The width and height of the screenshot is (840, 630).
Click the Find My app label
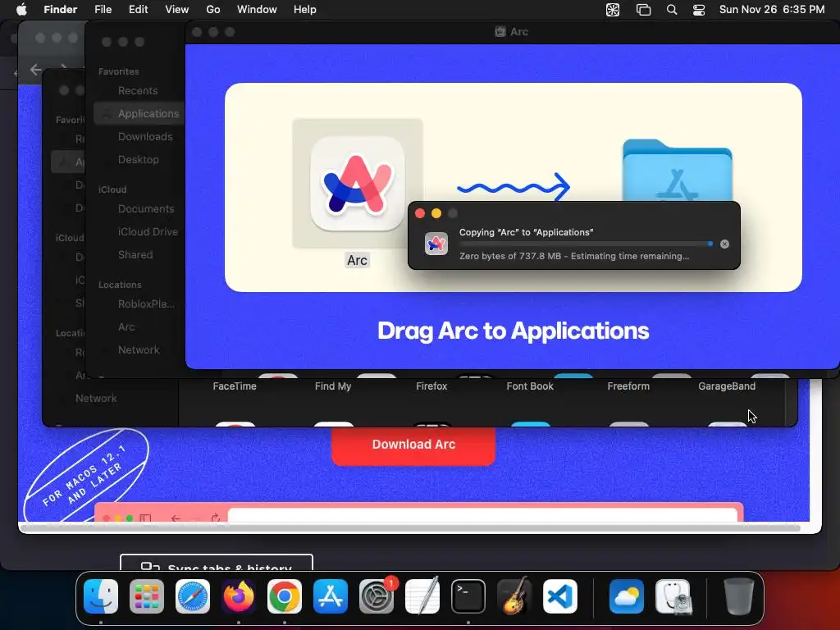click(333, 386)
